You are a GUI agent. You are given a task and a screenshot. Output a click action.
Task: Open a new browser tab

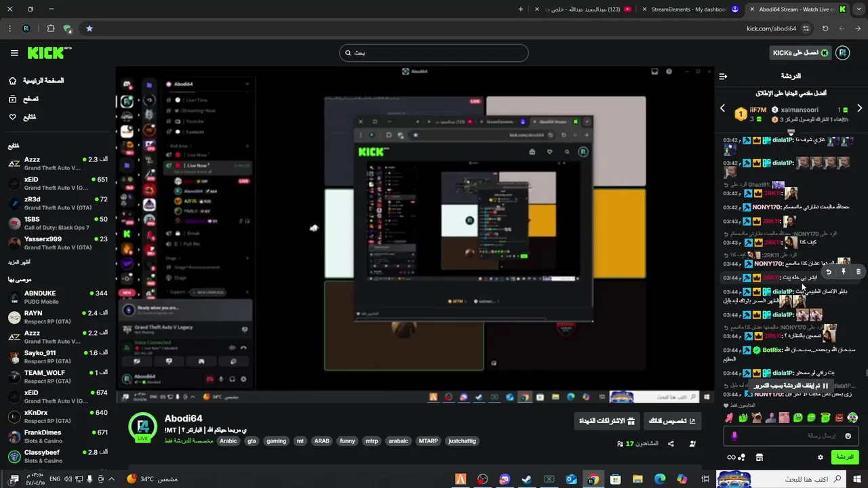[x=520, y=9]
